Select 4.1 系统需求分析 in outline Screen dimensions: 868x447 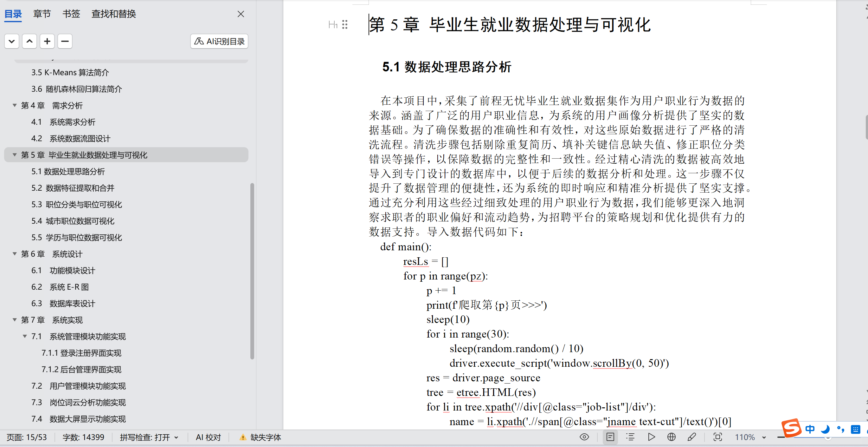(x=63, y=122)
